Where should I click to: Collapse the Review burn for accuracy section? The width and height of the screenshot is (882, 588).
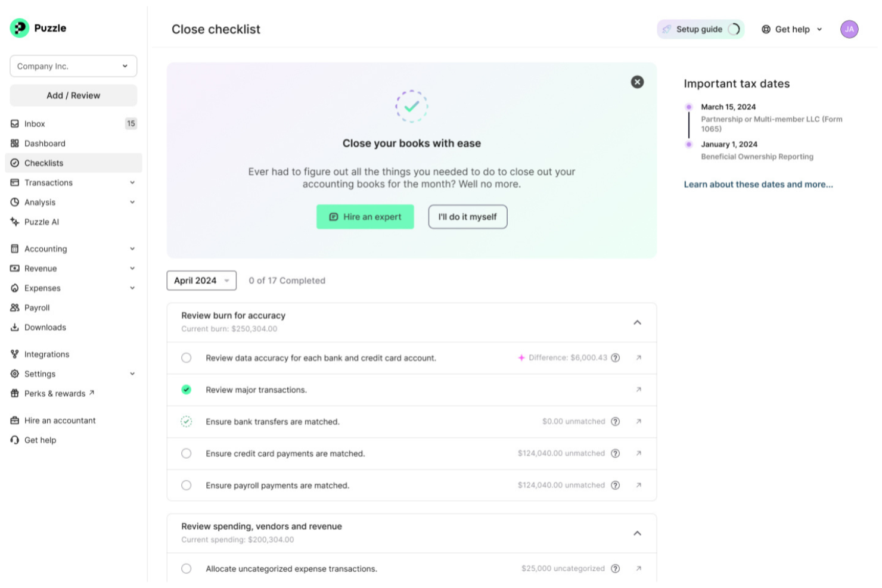tap(637, 322)
